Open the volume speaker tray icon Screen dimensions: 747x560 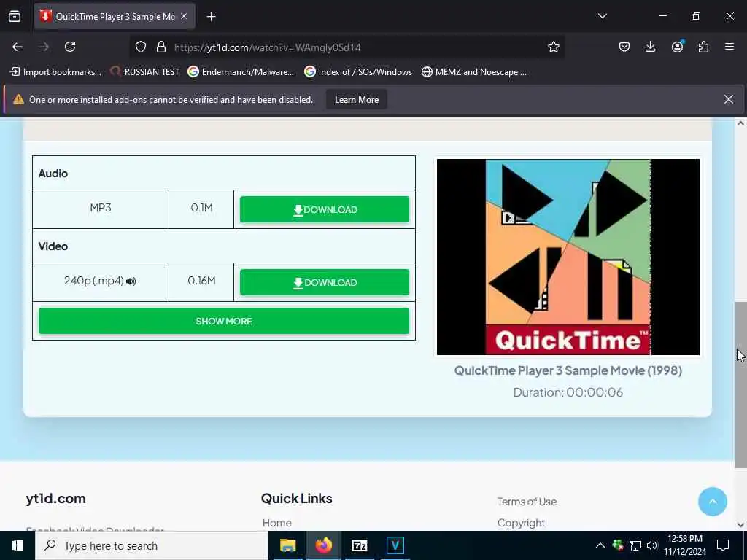(x=651, y=545)
